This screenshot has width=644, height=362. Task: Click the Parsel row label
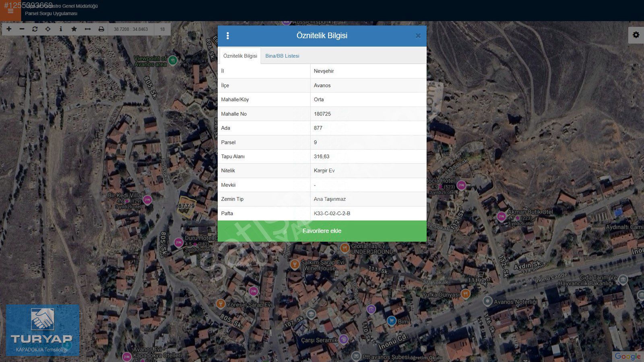coord(228,142)
